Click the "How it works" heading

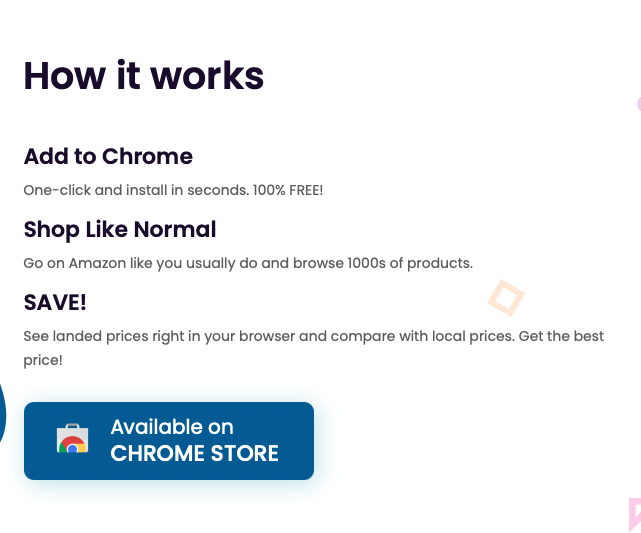coord(144,76)
